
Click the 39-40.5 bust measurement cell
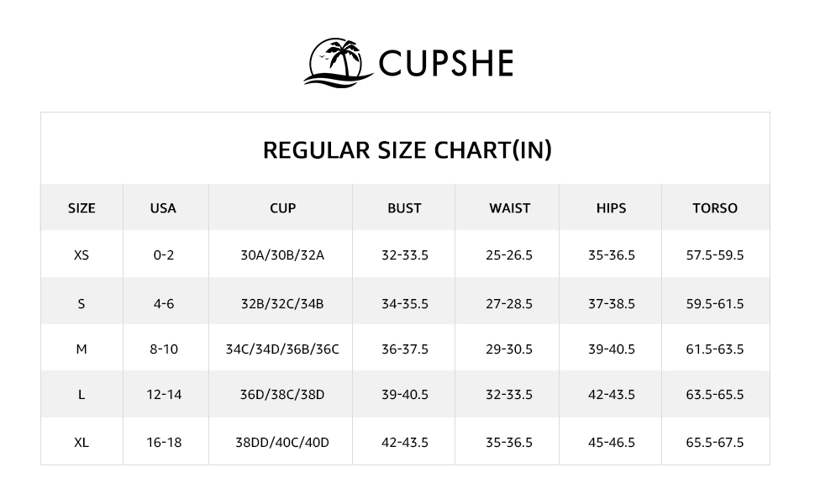tap(404, 395)
